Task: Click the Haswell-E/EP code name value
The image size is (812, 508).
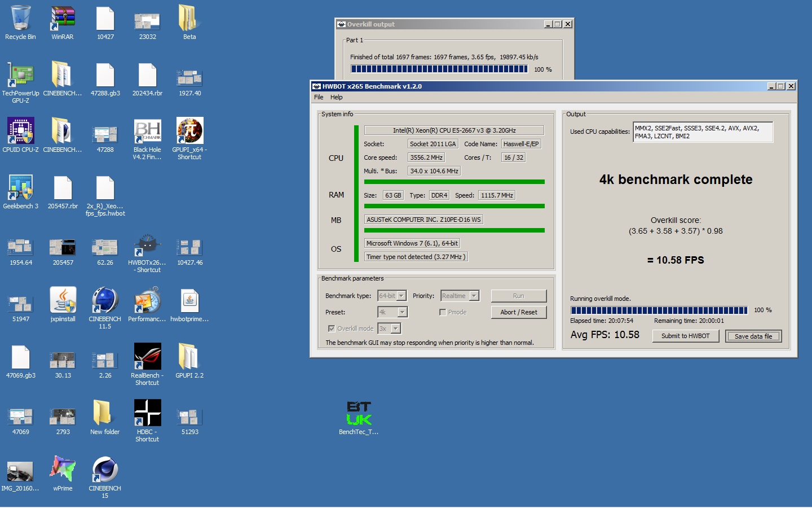Action: [521, 144]
